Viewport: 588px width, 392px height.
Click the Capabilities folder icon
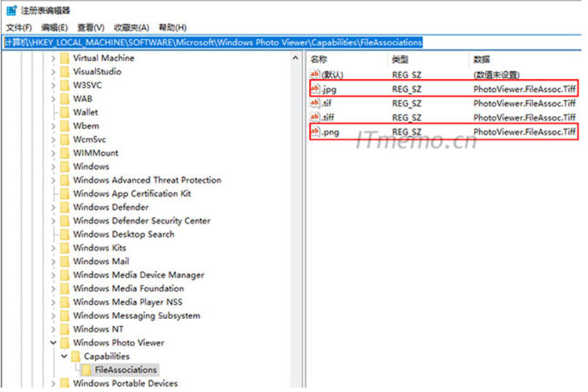tap(75, 356)
